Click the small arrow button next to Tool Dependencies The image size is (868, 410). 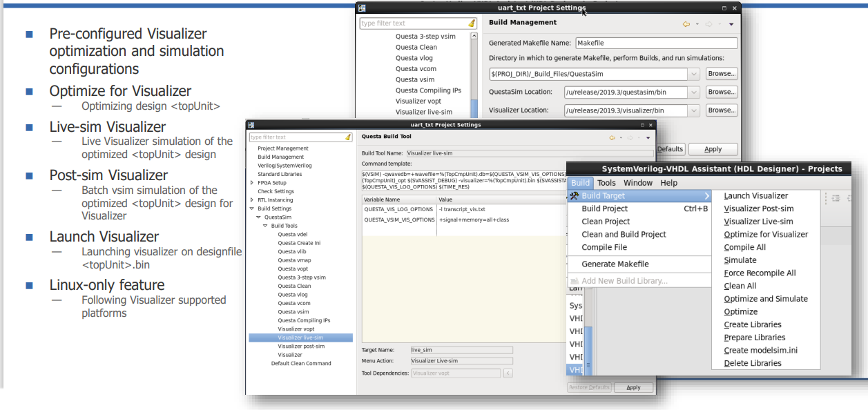508,373
